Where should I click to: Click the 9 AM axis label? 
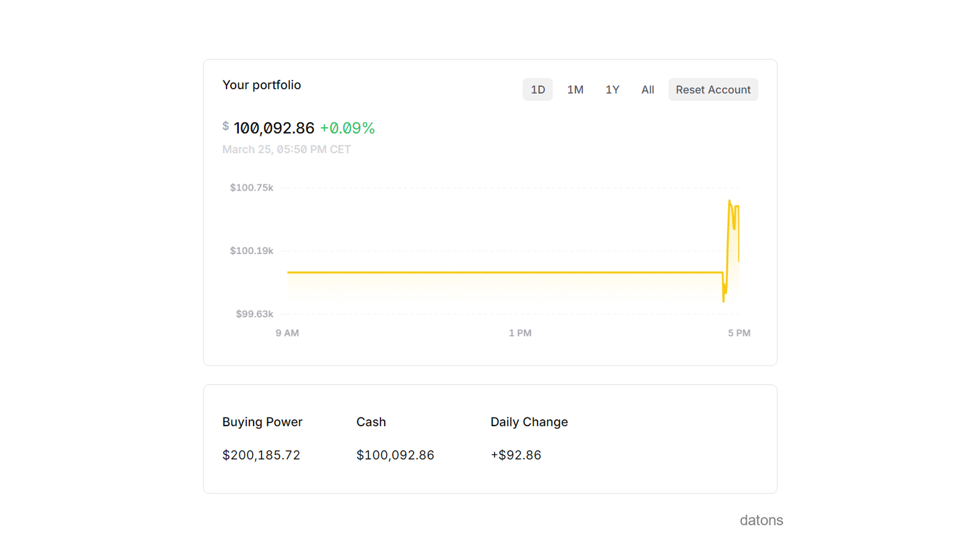287,333
